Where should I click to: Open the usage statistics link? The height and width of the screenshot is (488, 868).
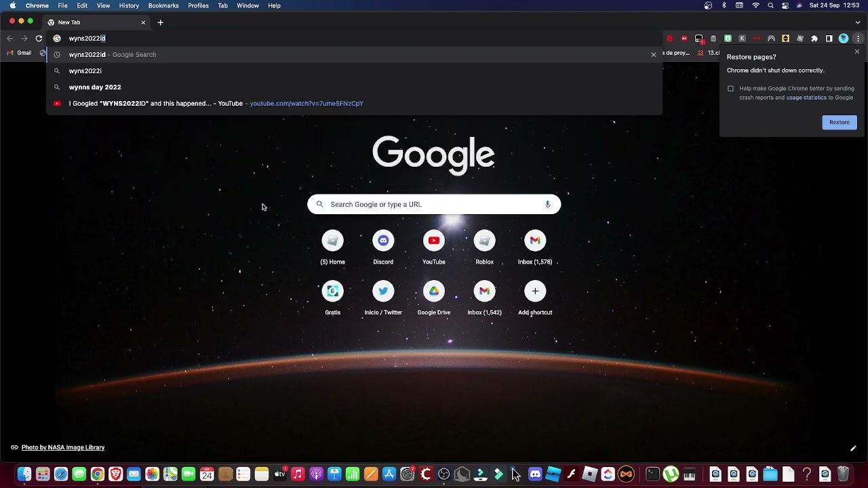point(806,98)
